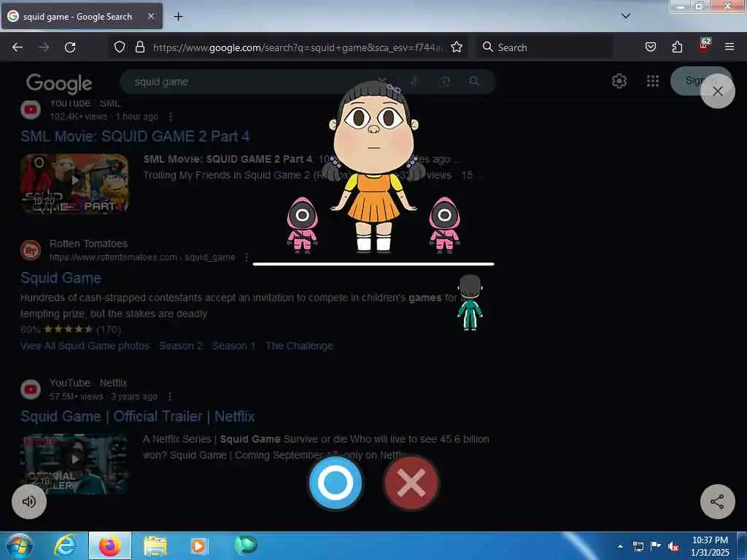Viewport: 747px width, 560px height.
Task: Play the Official Trailer video thumbnail
Action: tap(74, 463)
